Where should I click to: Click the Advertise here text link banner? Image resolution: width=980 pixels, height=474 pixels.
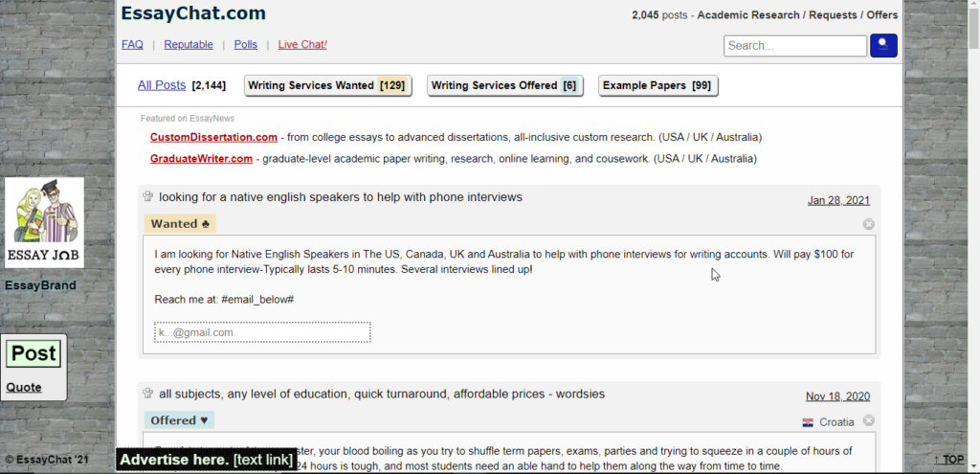pos(207,461)
